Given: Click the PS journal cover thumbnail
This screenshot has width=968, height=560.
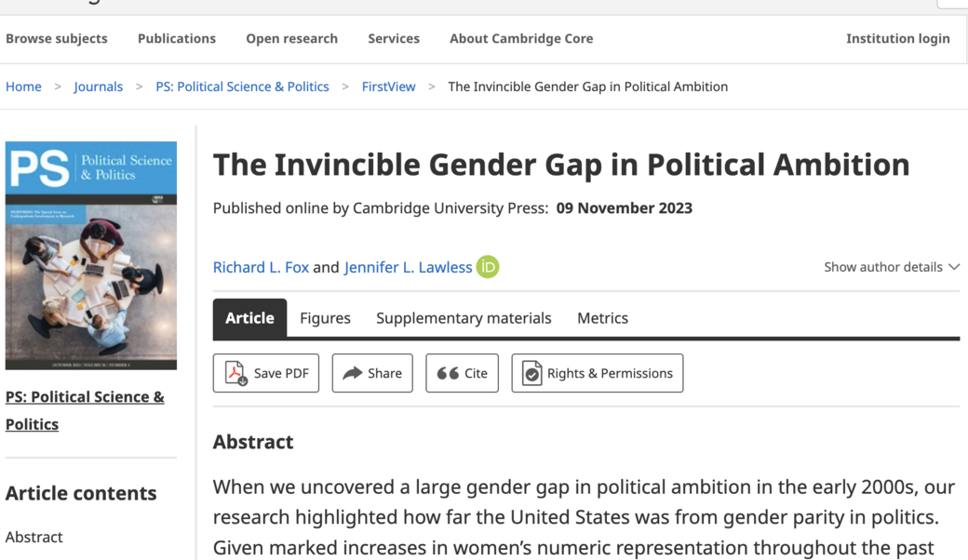Looking at the screenshot, I should (x=91, y=255).
